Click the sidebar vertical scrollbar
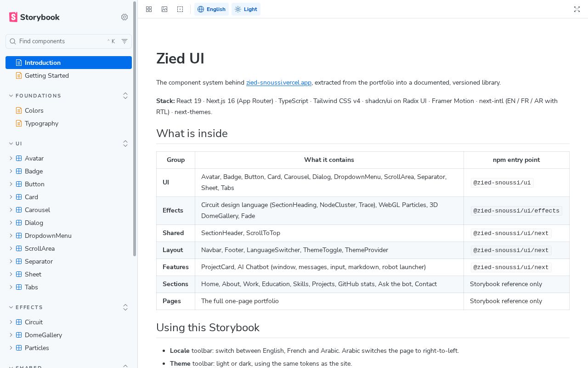Screen dimensions: 588x368 coord(135,129)
